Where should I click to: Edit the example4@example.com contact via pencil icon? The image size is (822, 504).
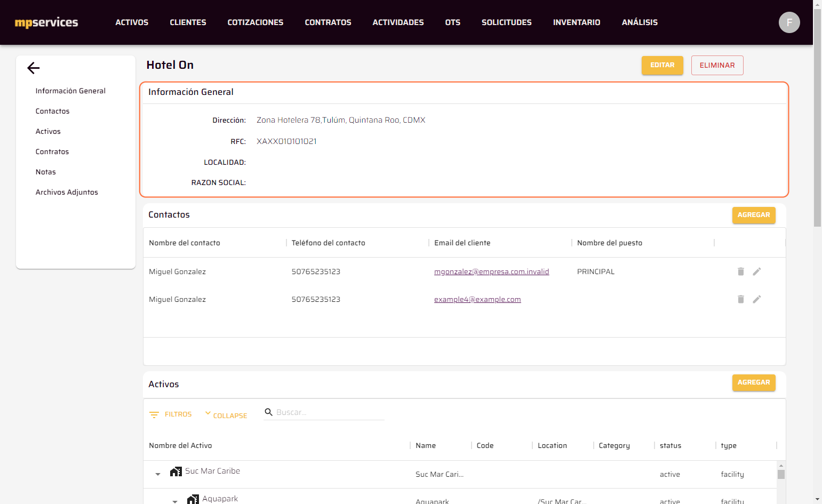click(756, 299)
